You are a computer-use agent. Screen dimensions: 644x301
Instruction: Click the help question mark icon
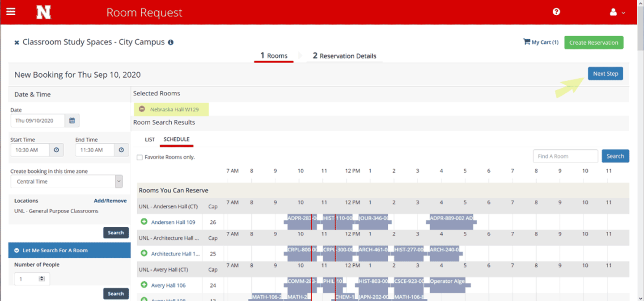point(556,12)
